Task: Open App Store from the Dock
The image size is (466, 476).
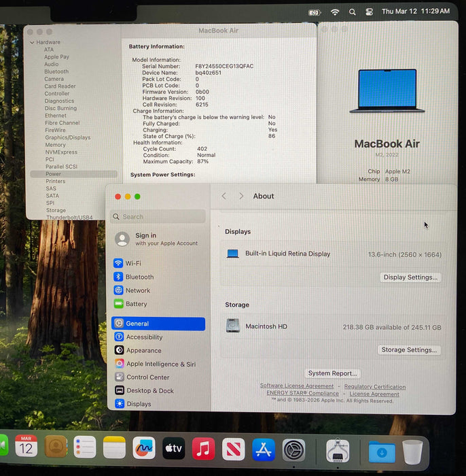Action: tap(264, 449)
